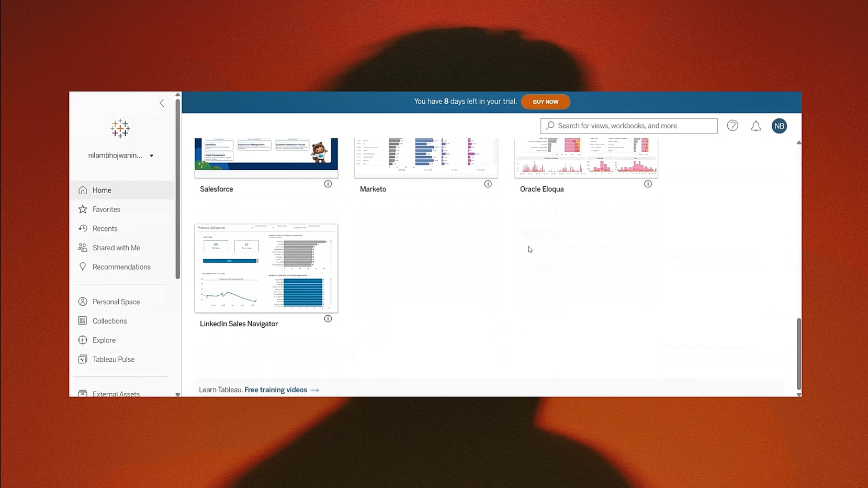Open the LinkedIn Sales Navigator thumbnail

[266, 268]
